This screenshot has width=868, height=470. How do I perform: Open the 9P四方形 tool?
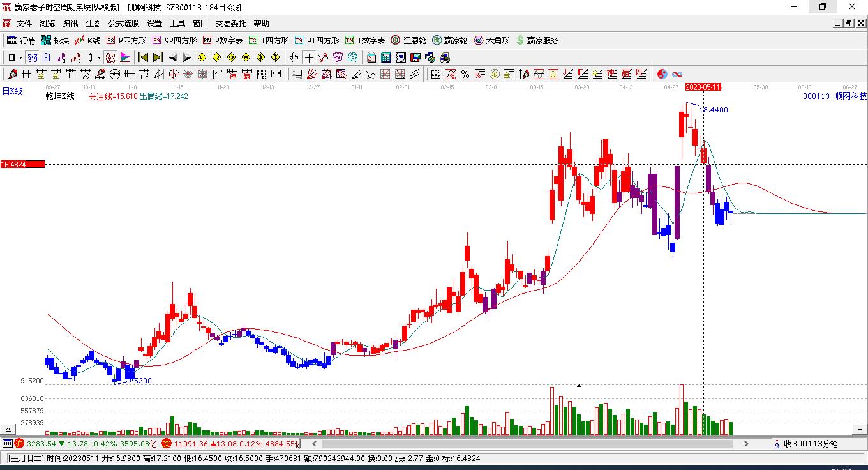tap(174, 40)
